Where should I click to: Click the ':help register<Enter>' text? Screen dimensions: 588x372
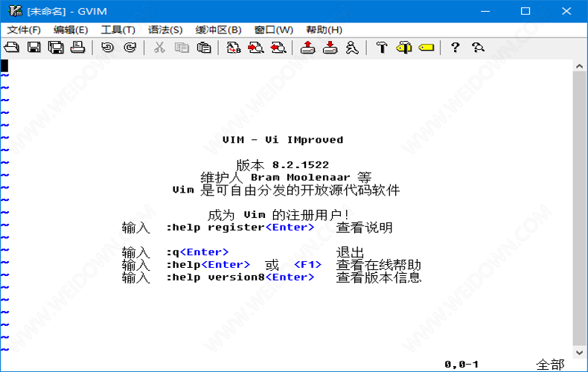pos(240,227)
